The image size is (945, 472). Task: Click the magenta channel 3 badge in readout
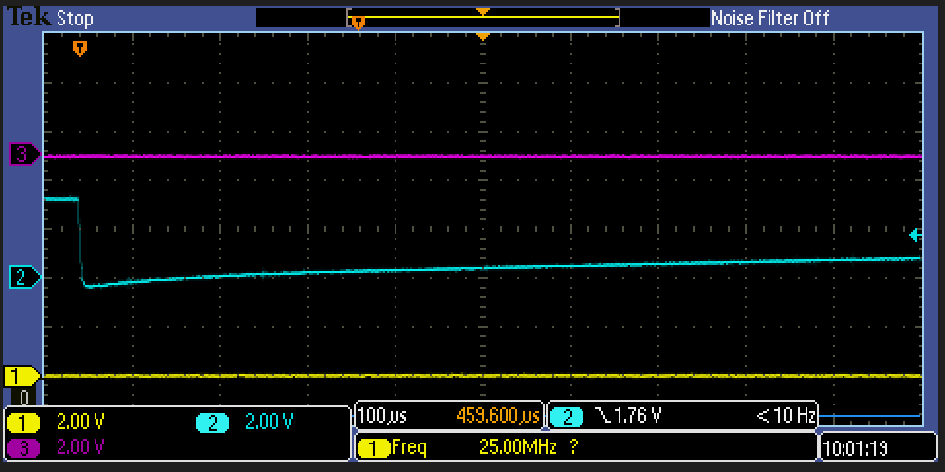24,447
